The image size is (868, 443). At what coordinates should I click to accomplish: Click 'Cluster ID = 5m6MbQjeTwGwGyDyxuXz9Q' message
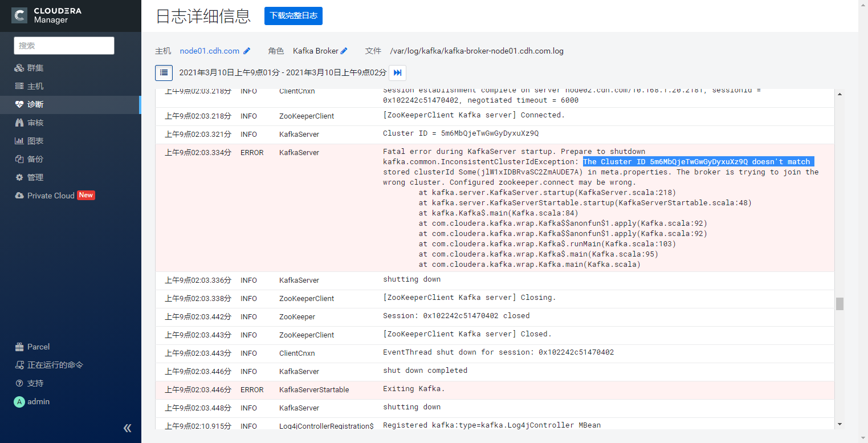click(461, 133)
